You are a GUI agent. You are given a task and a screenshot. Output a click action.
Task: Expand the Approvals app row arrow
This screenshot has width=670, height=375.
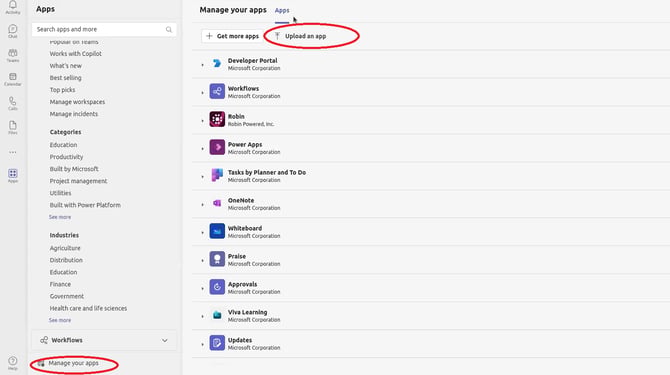(203, 288)
